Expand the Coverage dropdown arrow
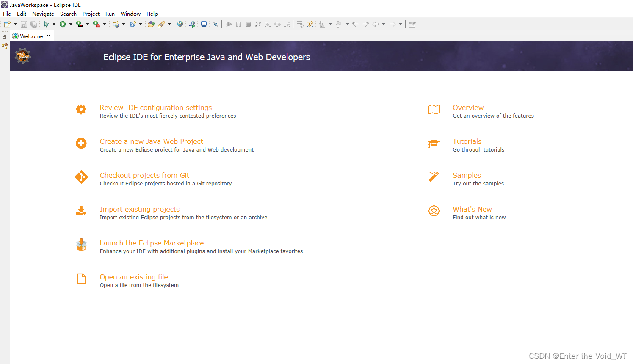 tap(88, 24)
